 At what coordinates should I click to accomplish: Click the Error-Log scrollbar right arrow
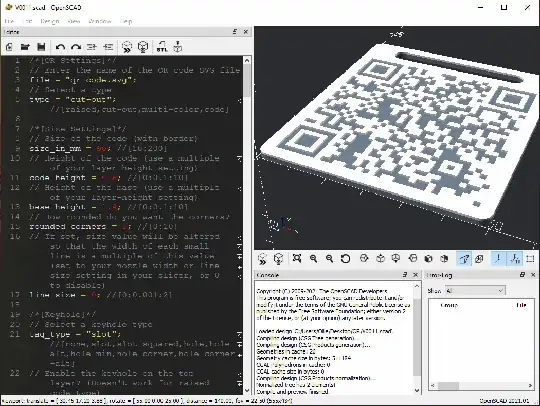[530, 386]
